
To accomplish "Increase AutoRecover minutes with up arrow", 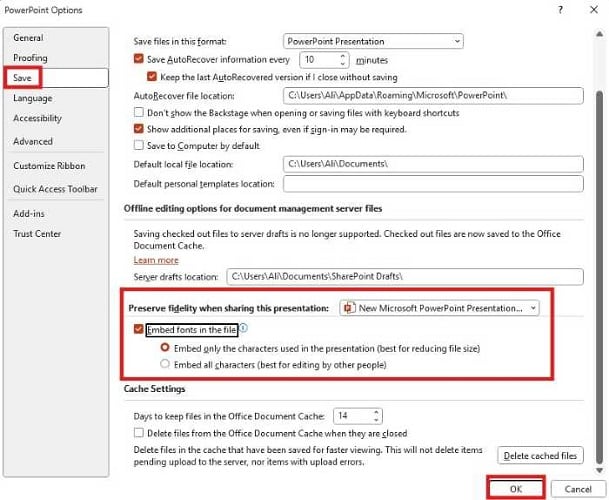I will [342, 56].
